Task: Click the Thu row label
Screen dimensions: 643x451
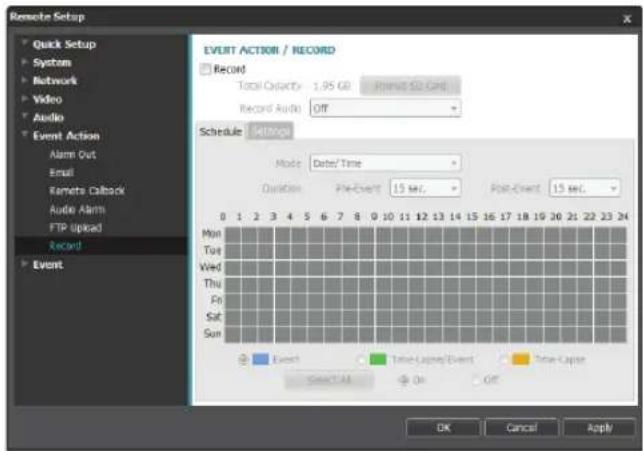Action: point(212,283)
